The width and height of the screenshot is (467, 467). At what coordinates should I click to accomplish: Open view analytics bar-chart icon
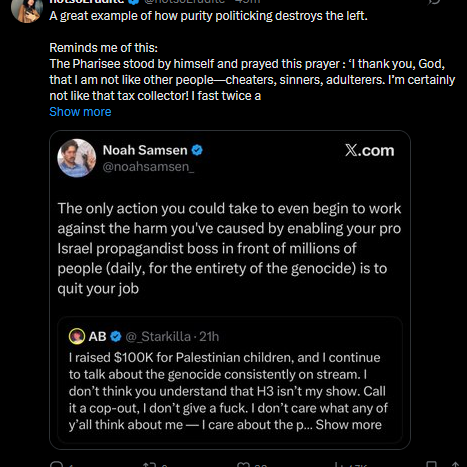point(339,465)
